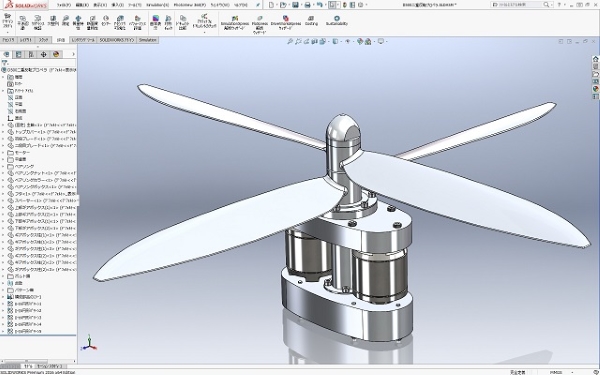Open the Sustainability tool in the ribbon
600x375 pixels.
click(337, 21)
